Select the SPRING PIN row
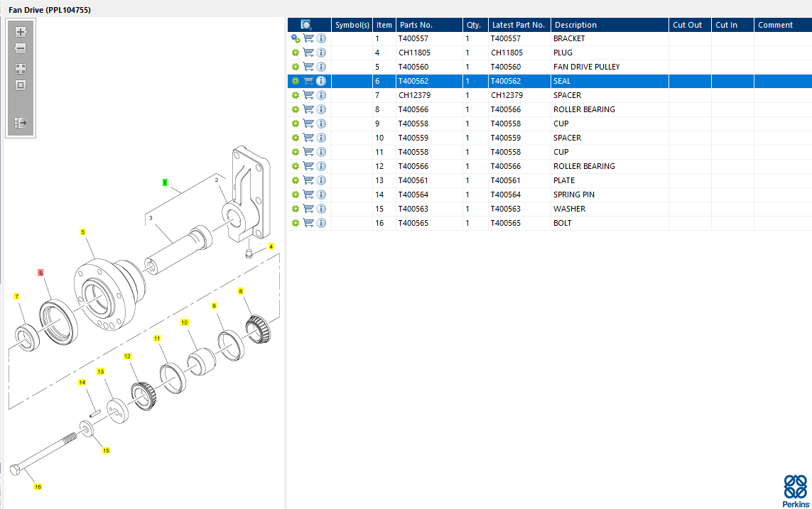Image resolution: width=812 pixels, height=509 pixels. pos(574,195)
